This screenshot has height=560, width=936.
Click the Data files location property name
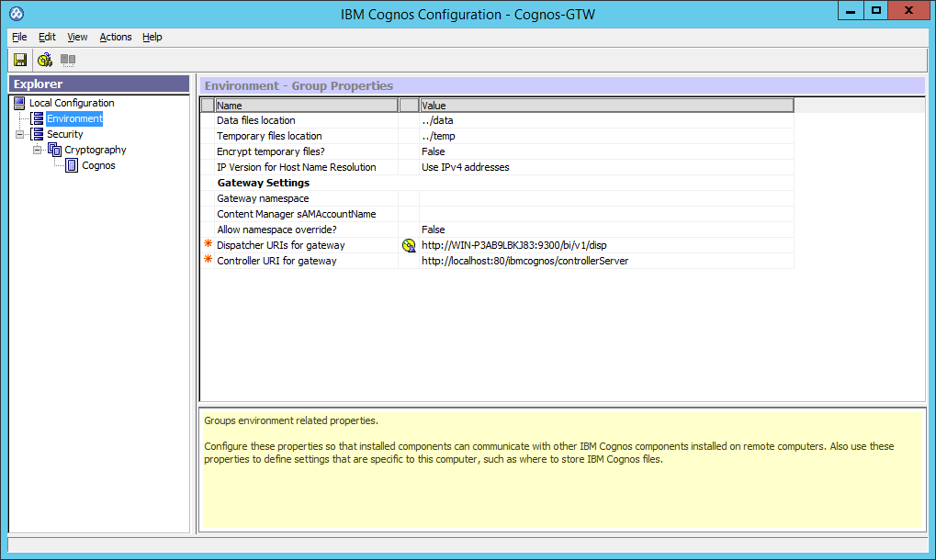click(256, 120)
